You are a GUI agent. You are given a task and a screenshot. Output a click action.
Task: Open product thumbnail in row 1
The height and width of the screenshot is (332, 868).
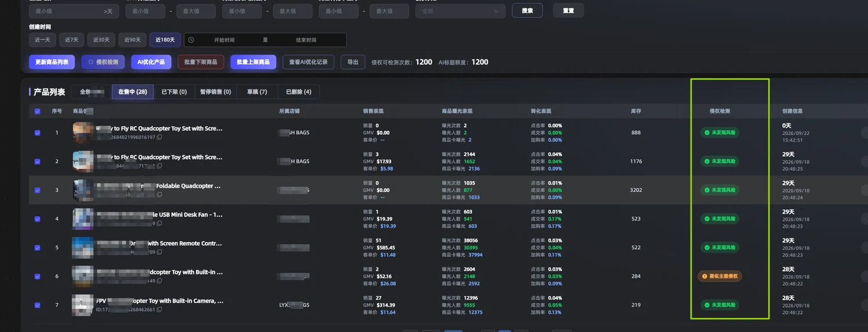point(83,132)
